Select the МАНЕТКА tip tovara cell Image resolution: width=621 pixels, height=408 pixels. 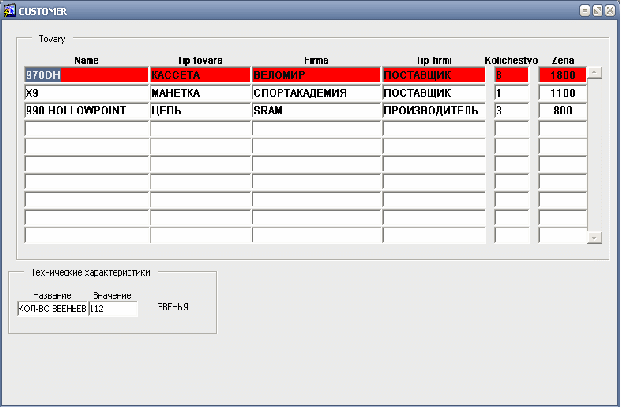tap(200, 93)
